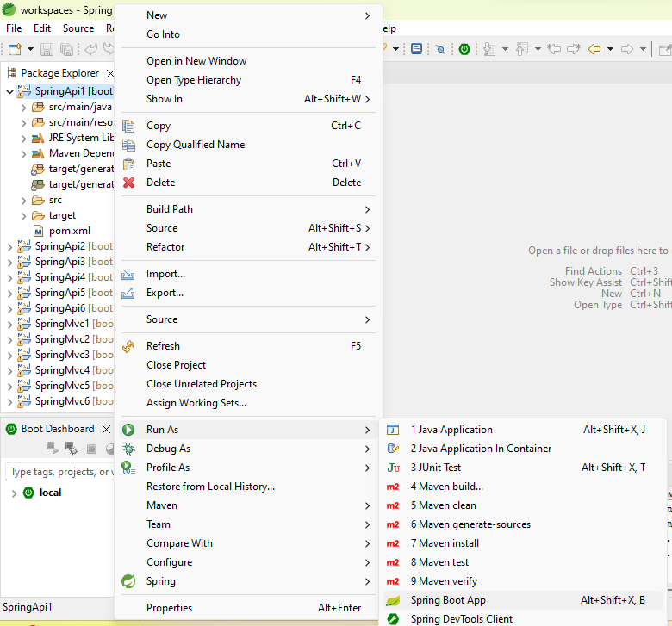Click the Save toolbar icon

click(47, 49)
